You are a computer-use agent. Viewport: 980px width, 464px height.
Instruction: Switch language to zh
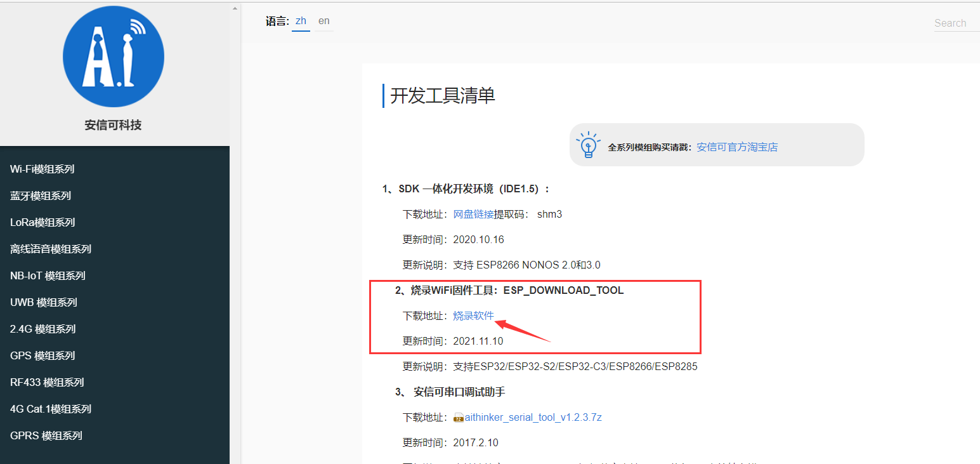[x=301, y=21]
